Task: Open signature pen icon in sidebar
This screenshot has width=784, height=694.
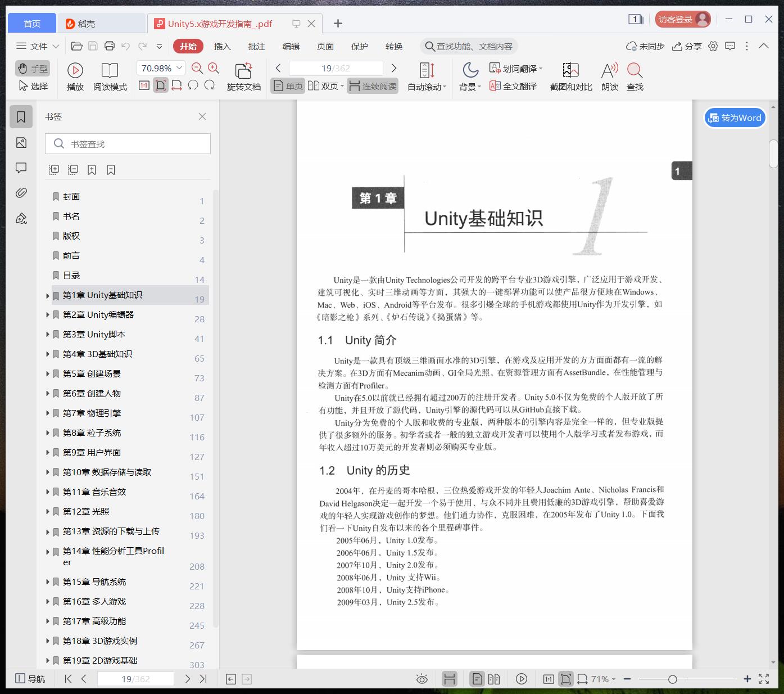Action: click(21, 218)
